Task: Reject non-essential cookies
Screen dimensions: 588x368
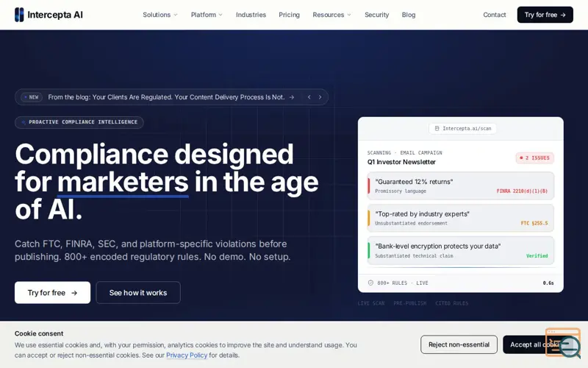Action: pyautogui.click(x=459, y=344)
